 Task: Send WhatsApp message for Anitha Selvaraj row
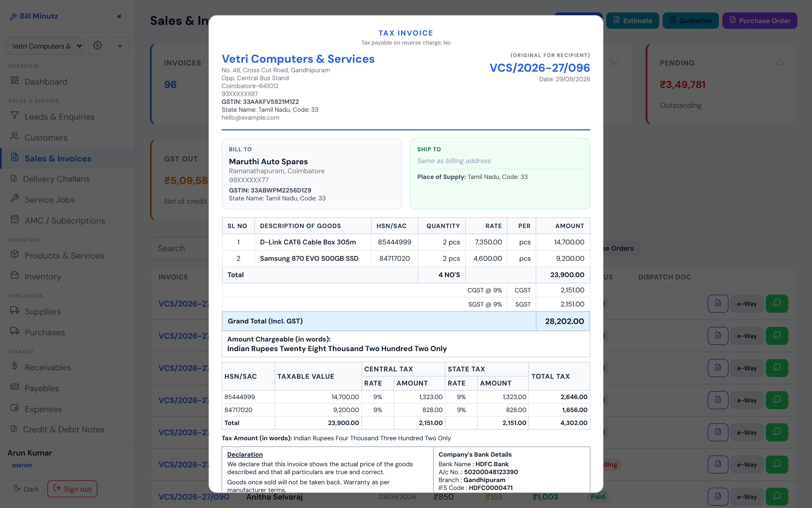coord(777,497)
